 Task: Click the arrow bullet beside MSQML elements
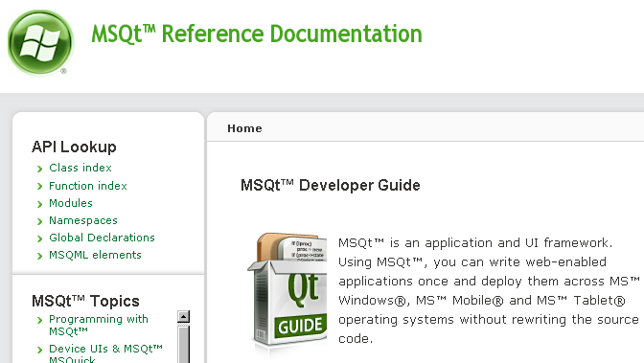[x=40, y=256]
